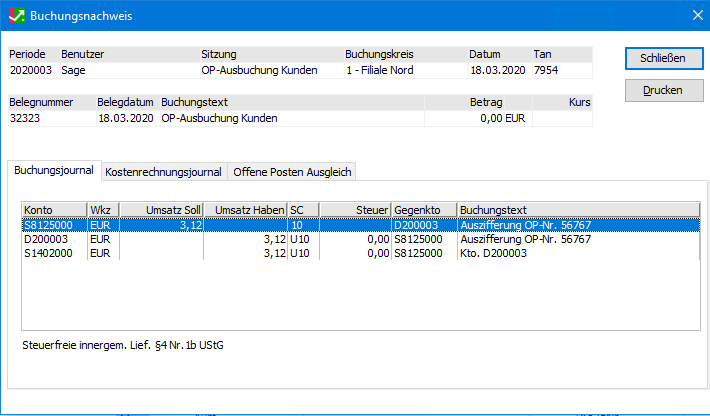Screen dimensions: 710x416
Task: Sort by Umsatz Soll column header
Action: pos(162,209)
